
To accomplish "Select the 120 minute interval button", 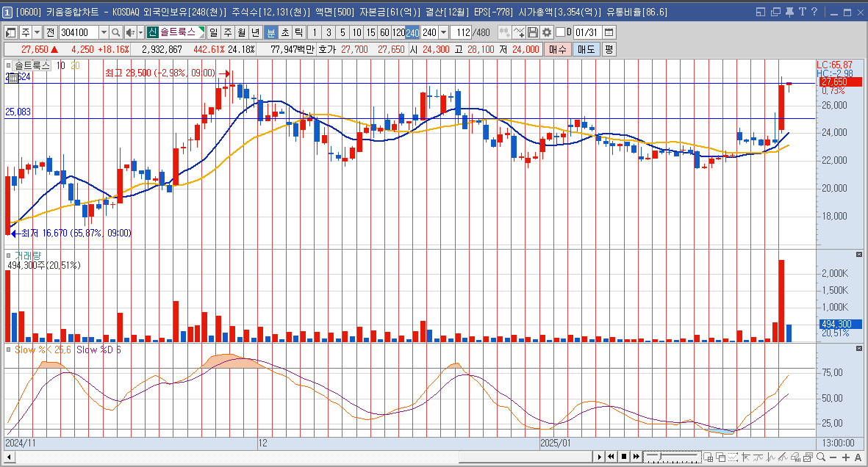I will pyautogui.click(x=398, y=32).
